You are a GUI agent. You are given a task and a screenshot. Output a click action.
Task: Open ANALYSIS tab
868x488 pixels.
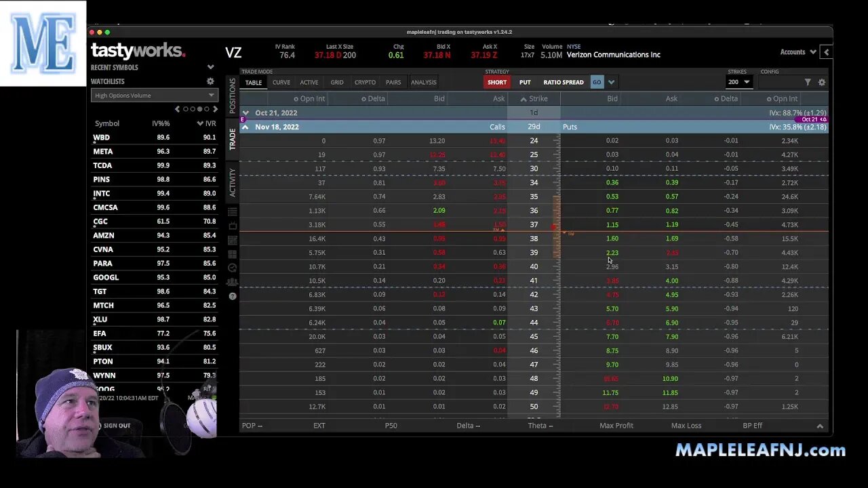(x=423, y=82)
